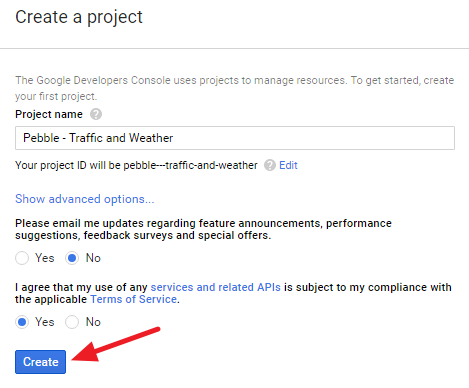Choose No radio for Terms of Service agreement
The image size is (469, 388).
[72, 322]
